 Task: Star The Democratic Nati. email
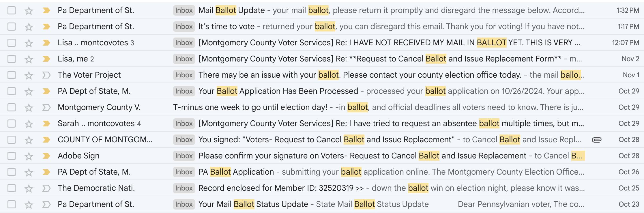point(29,188)
